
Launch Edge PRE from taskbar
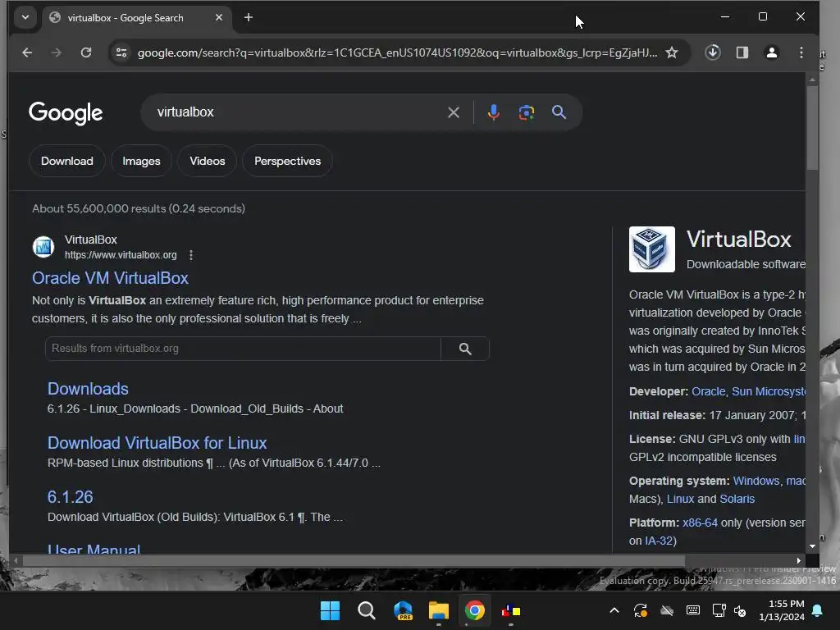pyautogui.click(x=402, y=610)
